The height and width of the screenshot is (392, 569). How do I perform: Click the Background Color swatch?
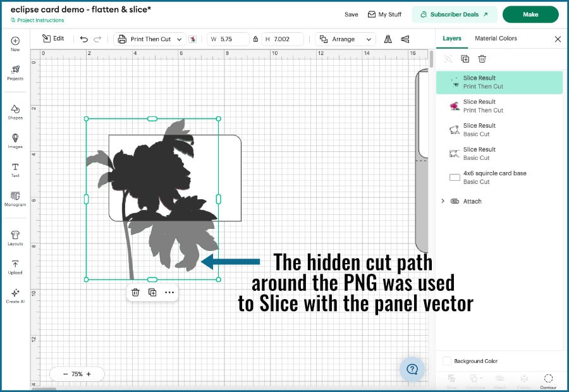coord(447,361)
